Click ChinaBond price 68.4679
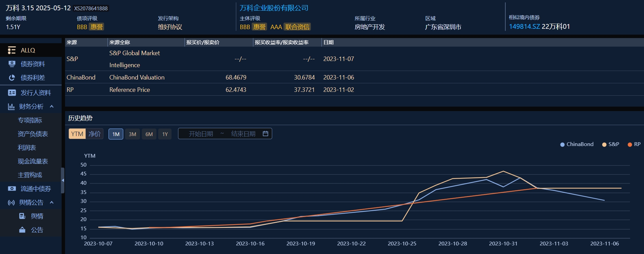The image size is (644, 254). pos(236,77)
